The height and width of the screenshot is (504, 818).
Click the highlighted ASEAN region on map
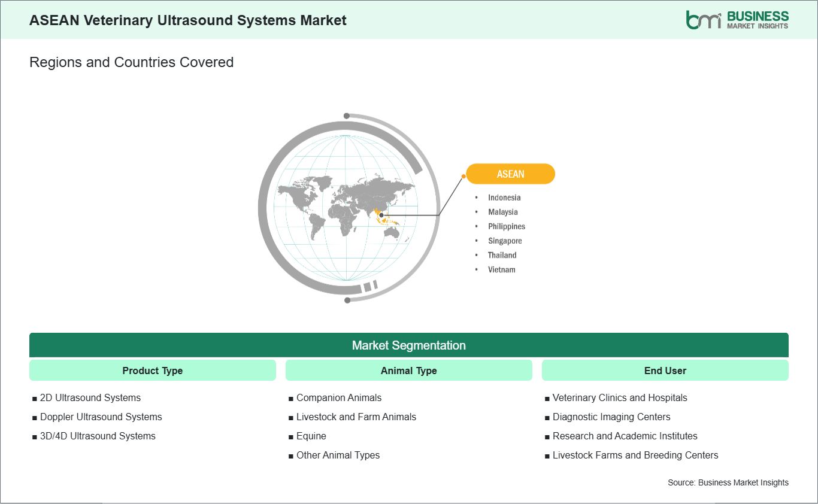point(385,218)
